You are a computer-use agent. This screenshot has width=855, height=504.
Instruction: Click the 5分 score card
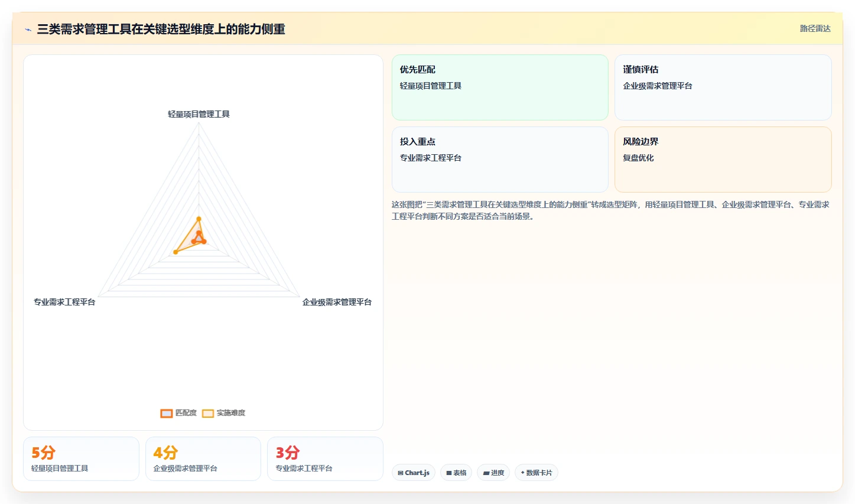(81, 459)
